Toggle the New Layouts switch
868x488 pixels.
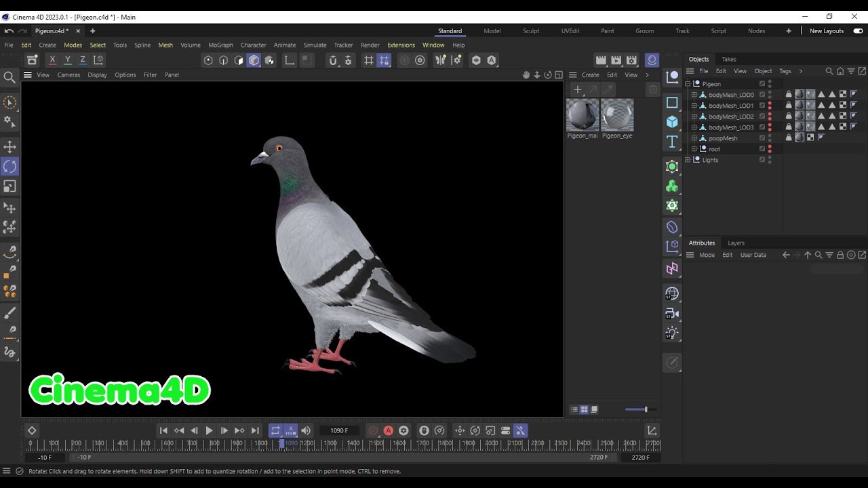(858, 31)
